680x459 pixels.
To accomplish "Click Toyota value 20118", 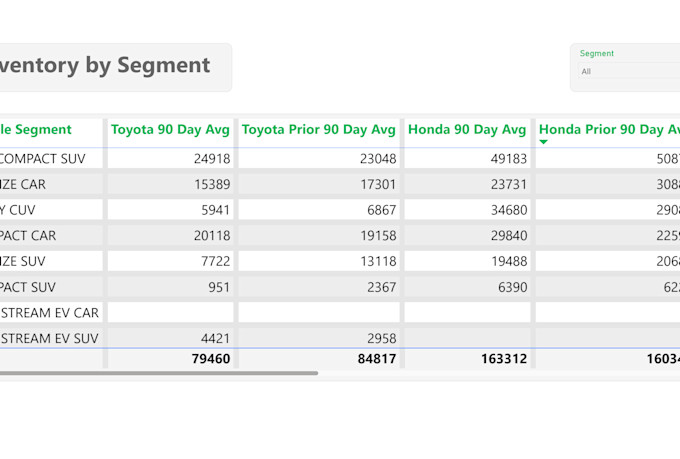I will [212, 236].
